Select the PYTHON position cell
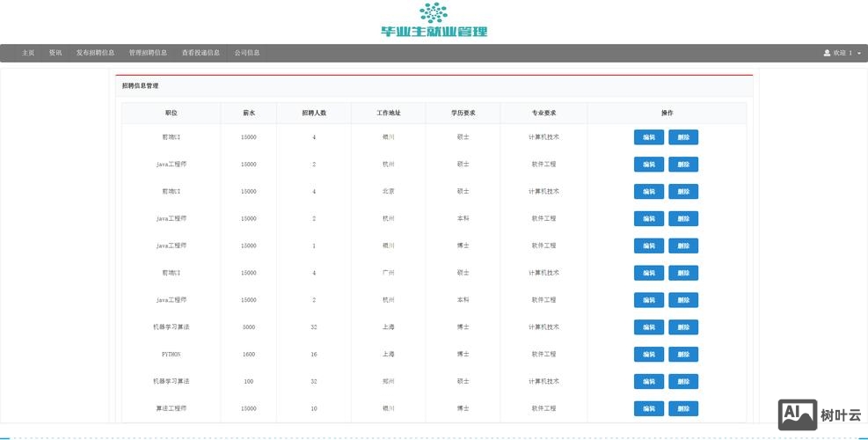 click(x=171, y=354)
